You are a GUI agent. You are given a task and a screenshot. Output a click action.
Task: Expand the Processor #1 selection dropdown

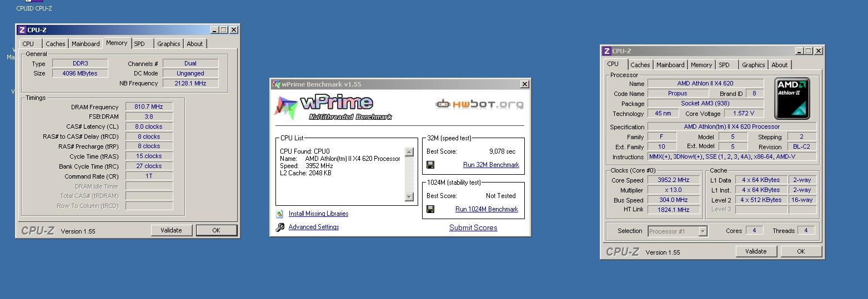(x=703, y=231)
